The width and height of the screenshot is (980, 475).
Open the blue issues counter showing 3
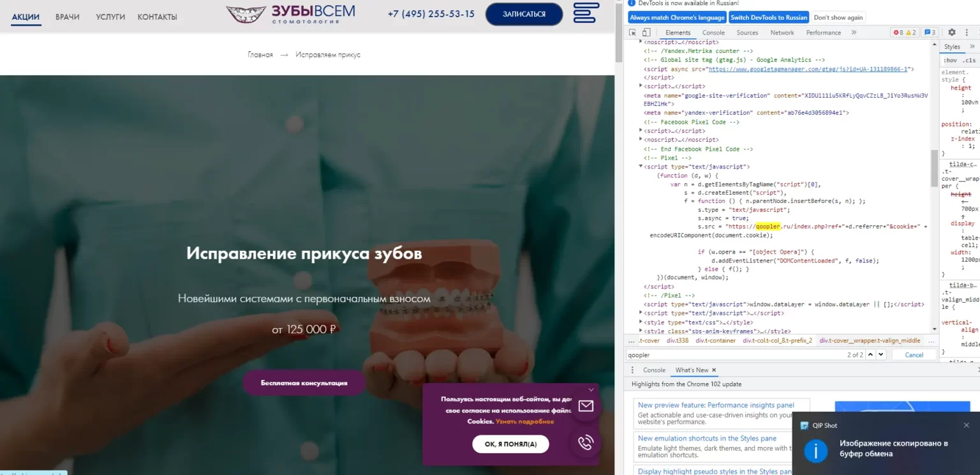930,33
